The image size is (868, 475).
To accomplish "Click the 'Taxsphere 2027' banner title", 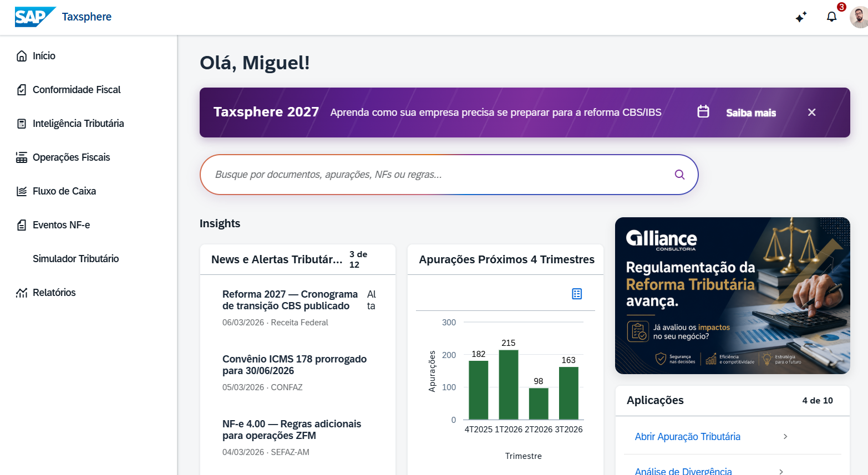I will (266, 112).
